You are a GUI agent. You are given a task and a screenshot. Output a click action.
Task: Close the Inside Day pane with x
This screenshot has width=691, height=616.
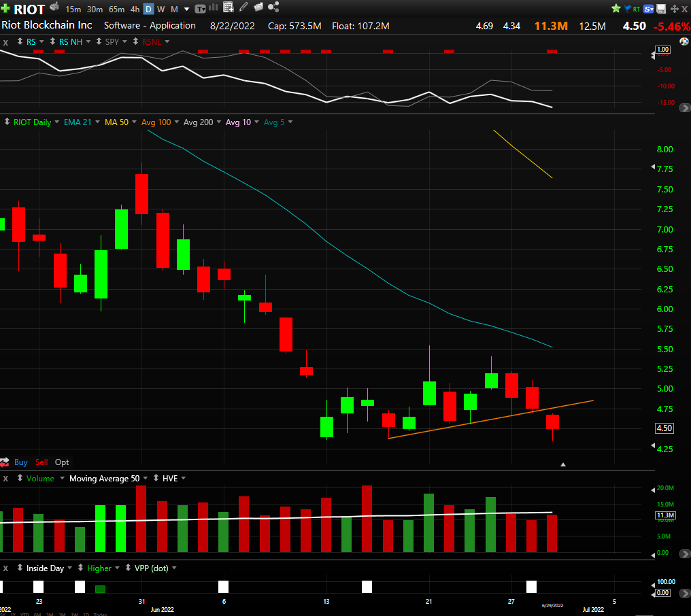pyautogui.click(x=5, y=569)
